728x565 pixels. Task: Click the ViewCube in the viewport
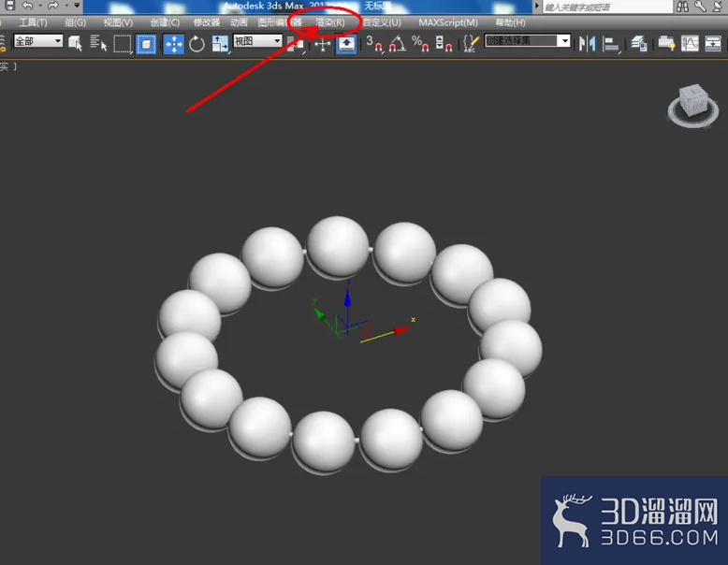[693, 106]
